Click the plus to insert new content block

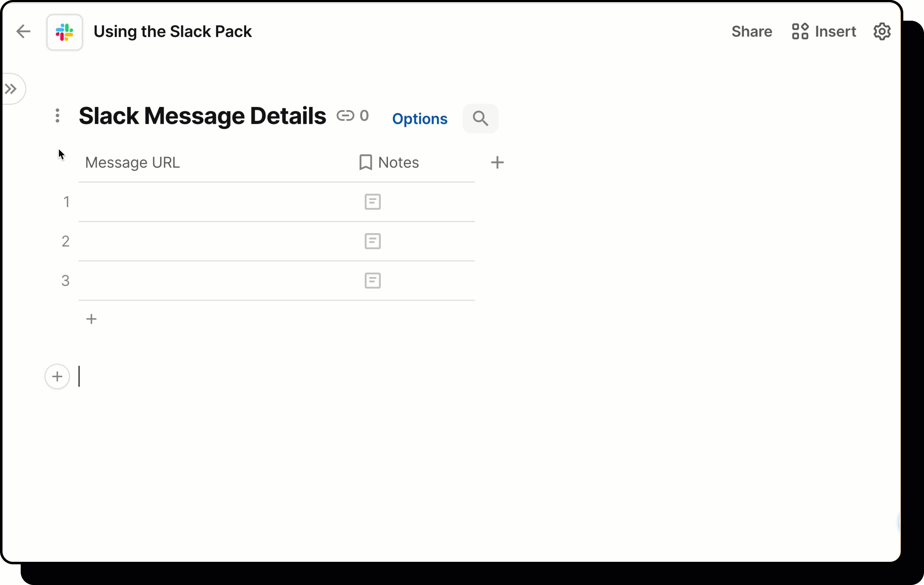57,376
